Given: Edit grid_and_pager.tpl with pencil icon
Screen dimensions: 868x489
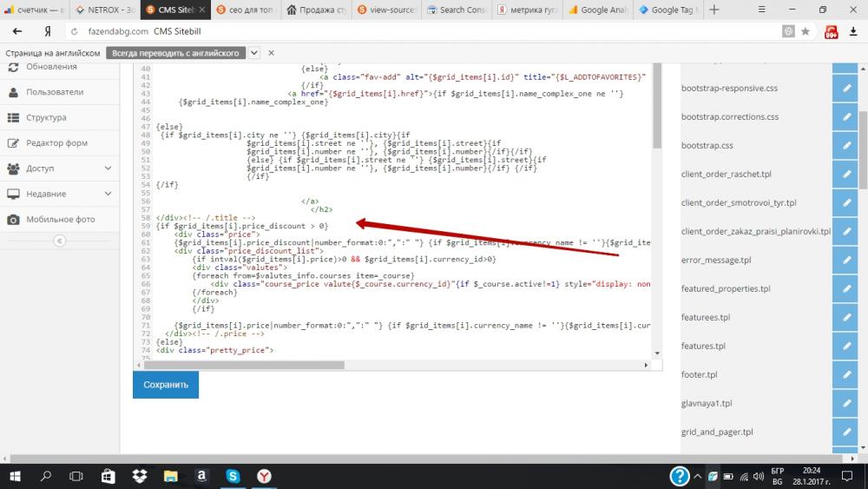Looking at the screenshot, I should [x=845, y=432].
